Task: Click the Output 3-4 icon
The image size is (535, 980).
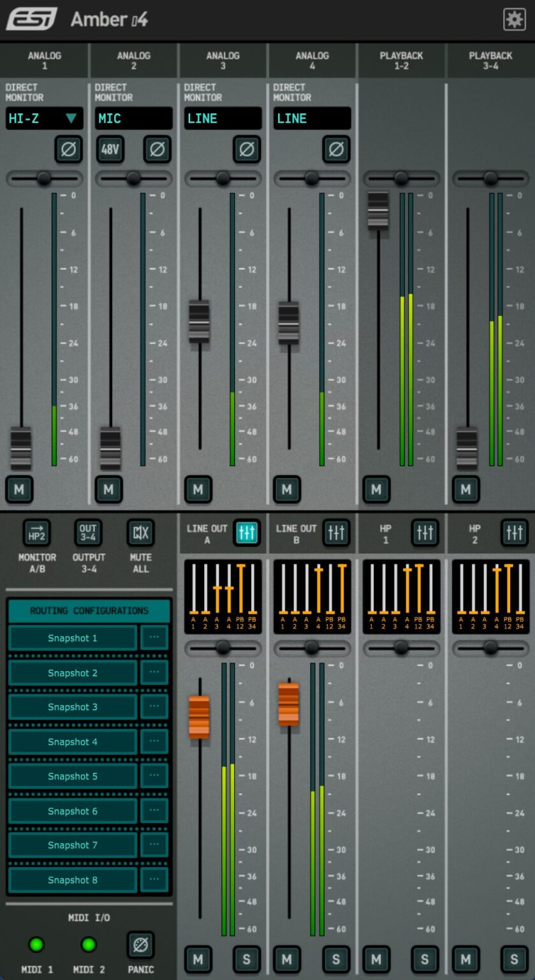Action: (88, 532)
